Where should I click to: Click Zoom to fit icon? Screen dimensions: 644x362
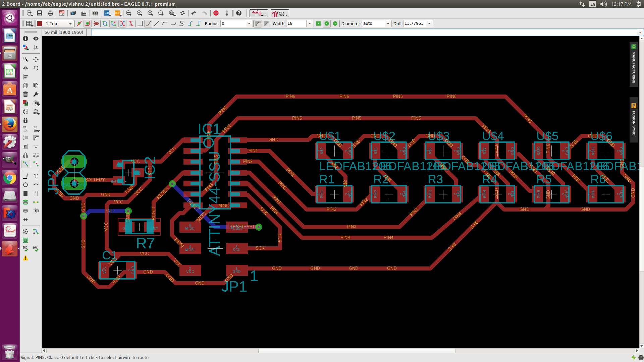tap(129, 13)
